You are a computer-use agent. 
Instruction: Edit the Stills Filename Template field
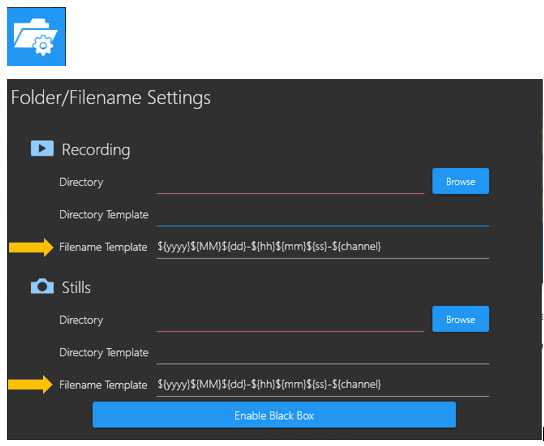323,385
